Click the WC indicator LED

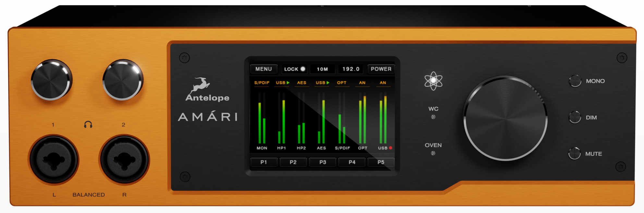(x=433, y=117)
